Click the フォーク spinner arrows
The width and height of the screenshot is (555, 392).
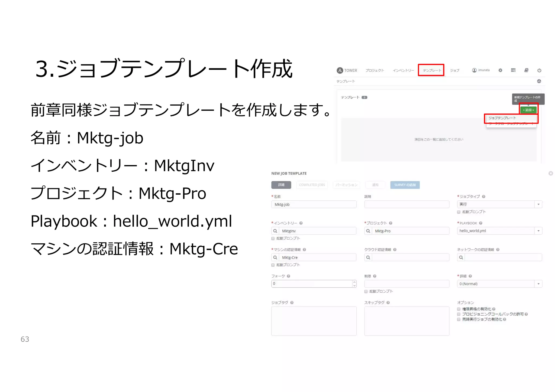354,284
